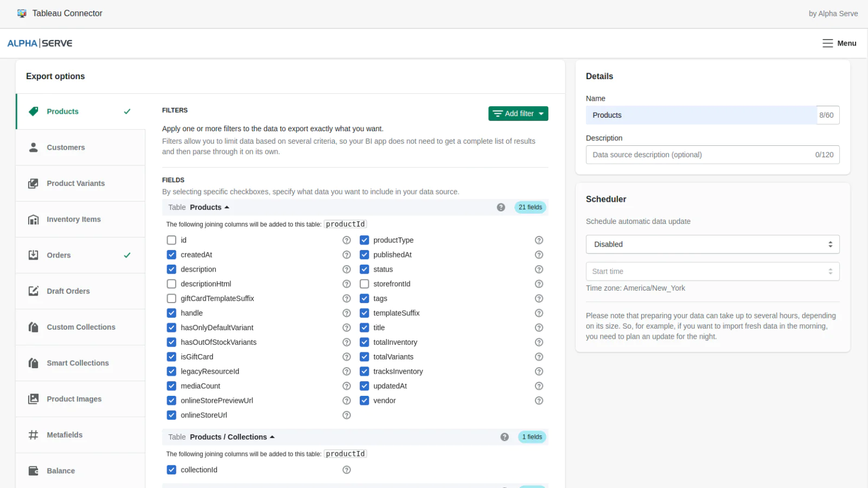Uncheck the createdAt checkbox
Viewport: 868px width, 488px height.
click(x=171, y=255)
